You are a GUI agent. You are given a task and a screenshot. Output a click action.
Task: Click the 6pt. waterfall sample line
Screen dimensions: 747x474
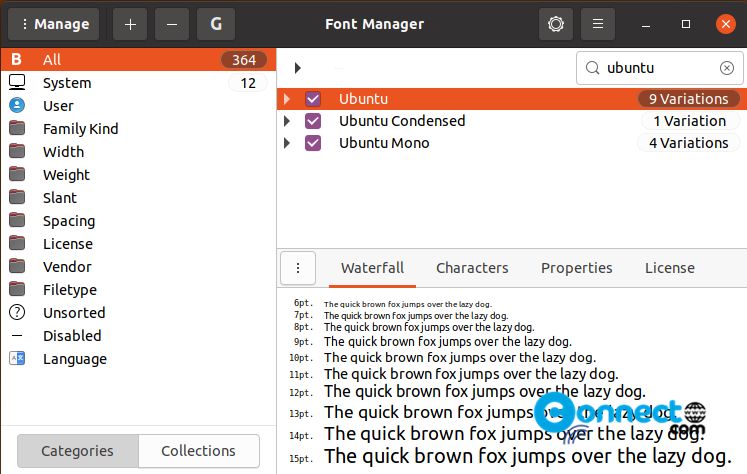click(408, 304)
